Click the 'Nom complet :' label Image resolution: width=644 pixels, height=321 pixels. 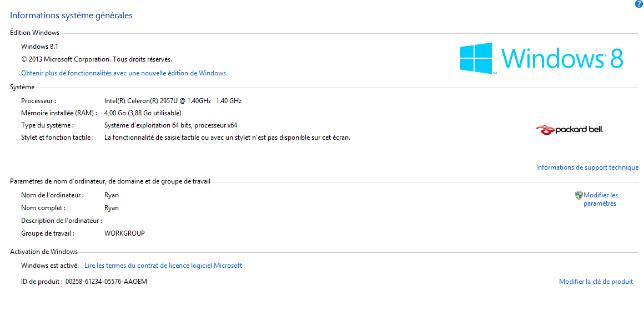click(x=43, y=208)
